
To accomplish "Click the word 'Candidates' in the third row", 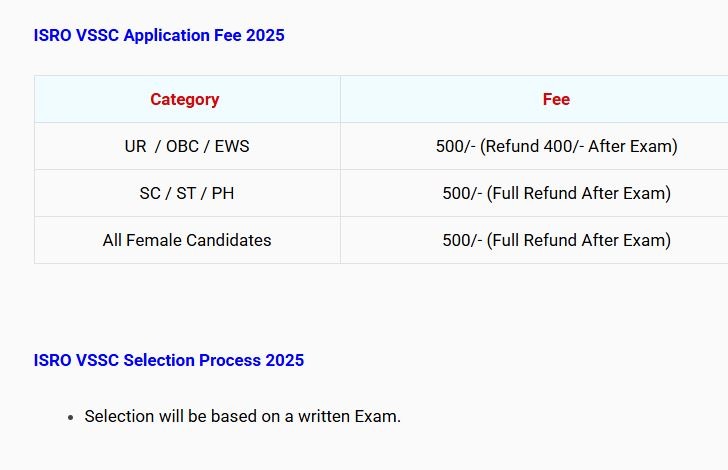I will (229, 240).
